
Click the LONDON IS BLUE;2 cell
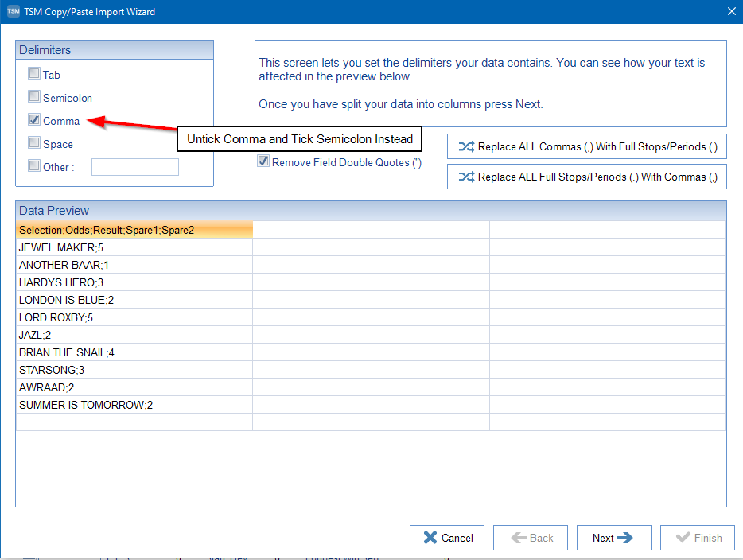point(134,300)
